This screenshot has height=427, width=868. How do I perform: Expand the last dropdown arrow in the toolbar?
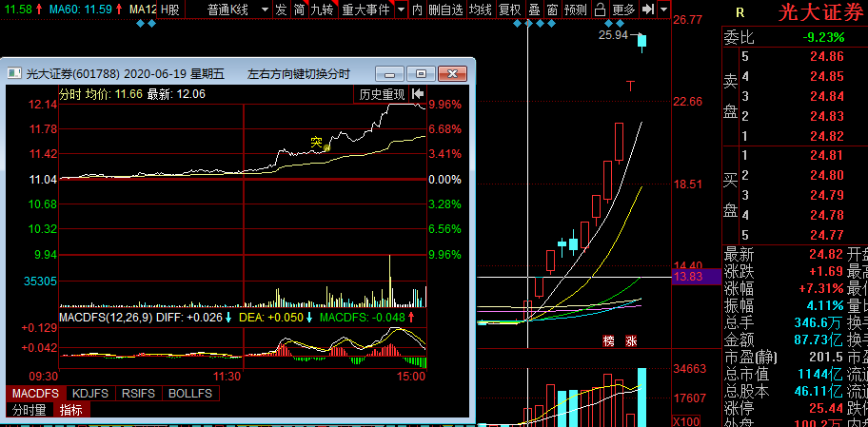(663, 10)
